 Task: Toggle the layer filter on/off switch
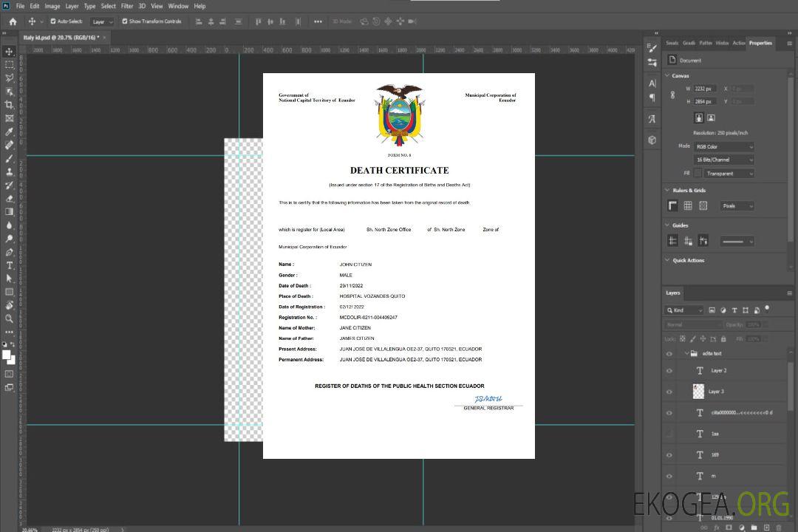[767, 309]
